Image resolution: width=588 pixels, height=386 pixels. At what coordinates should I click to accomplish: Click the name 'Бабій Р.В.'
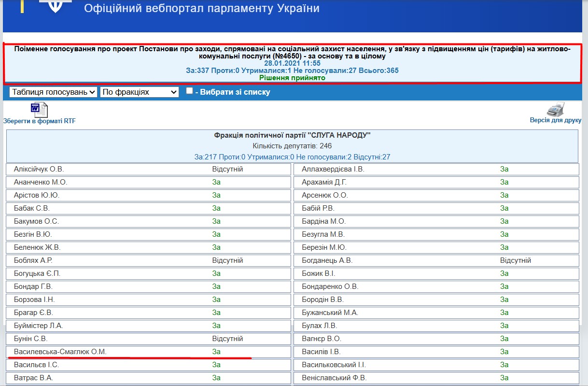318,208
